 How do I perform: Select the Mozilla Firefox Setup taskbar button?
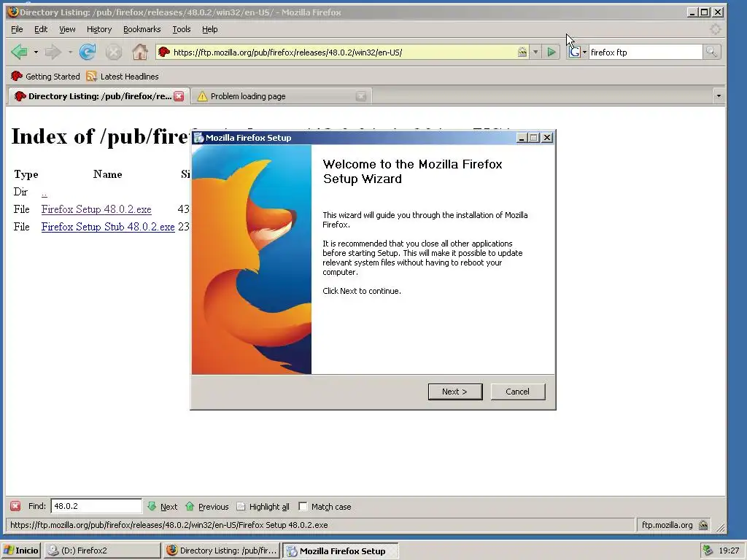pos(341,551)
